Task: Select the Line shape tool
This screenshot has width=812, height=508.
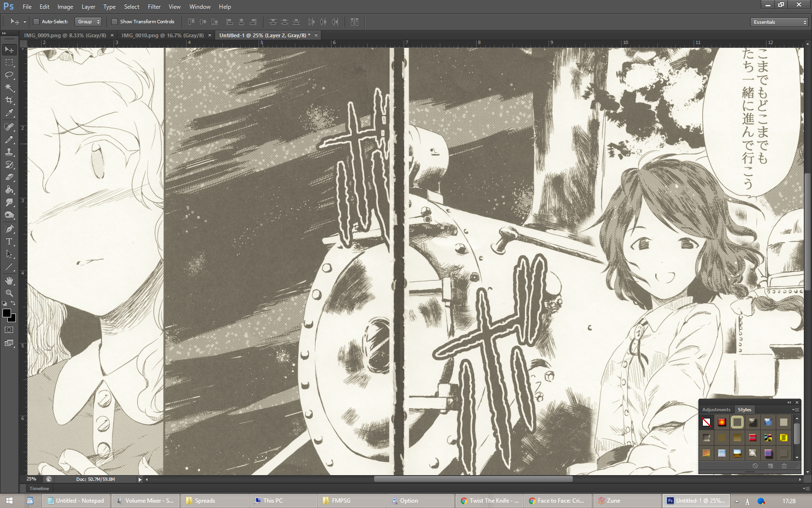Action: pos(9,267)
